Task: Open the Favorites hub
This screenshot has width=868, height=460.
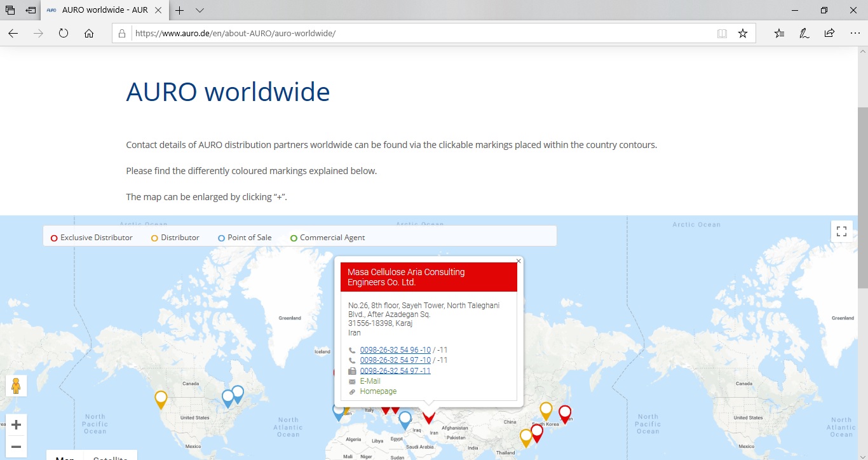Action: coord(780,34)
